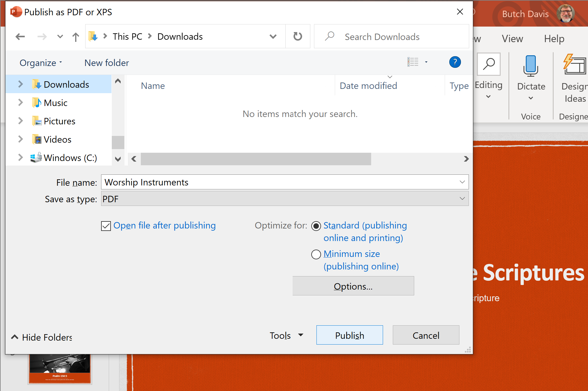Change the view layout icon
Viewport: 588px width, 391px height.
click(x=413, y=62)
